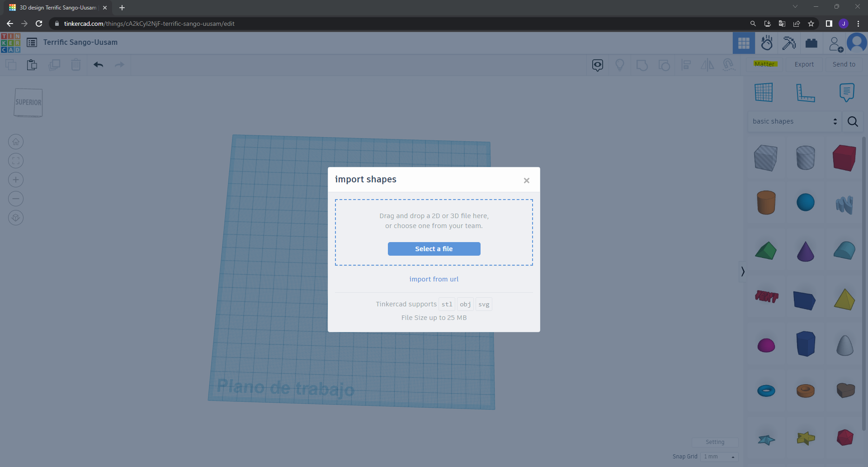
Task: Add a ruler tool
Action: point(805,92)
